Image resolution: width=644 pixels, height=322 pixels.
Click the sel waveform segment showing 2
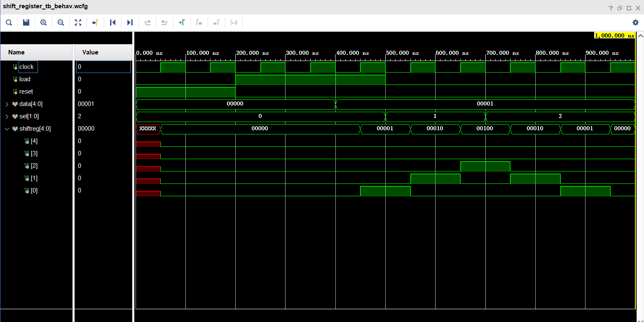(x=560, y=116)
